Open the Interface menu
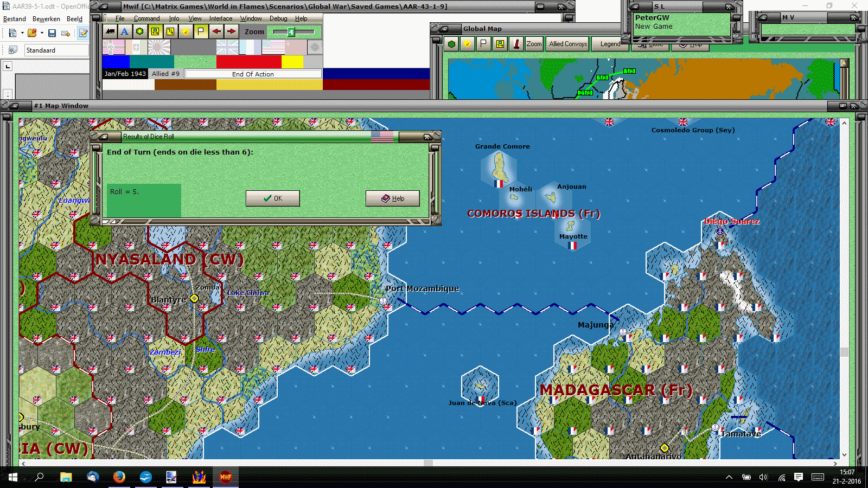The width and height of the screenshot is (868, 488). click(x=221, y=18)
